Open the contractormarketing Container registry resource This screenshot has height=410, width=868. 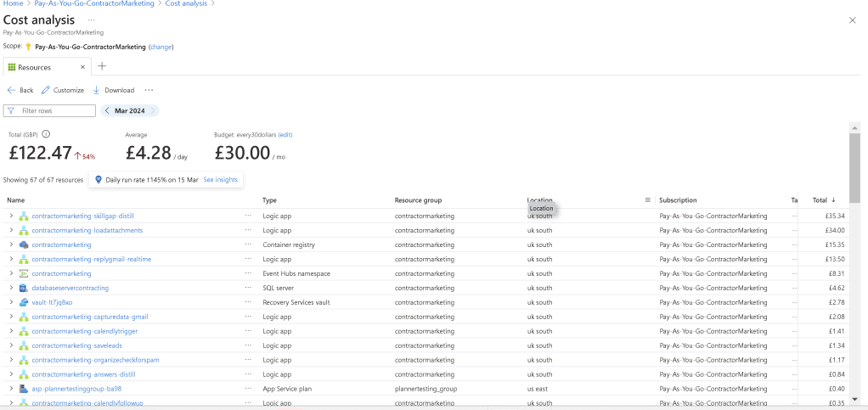point(61,244)
